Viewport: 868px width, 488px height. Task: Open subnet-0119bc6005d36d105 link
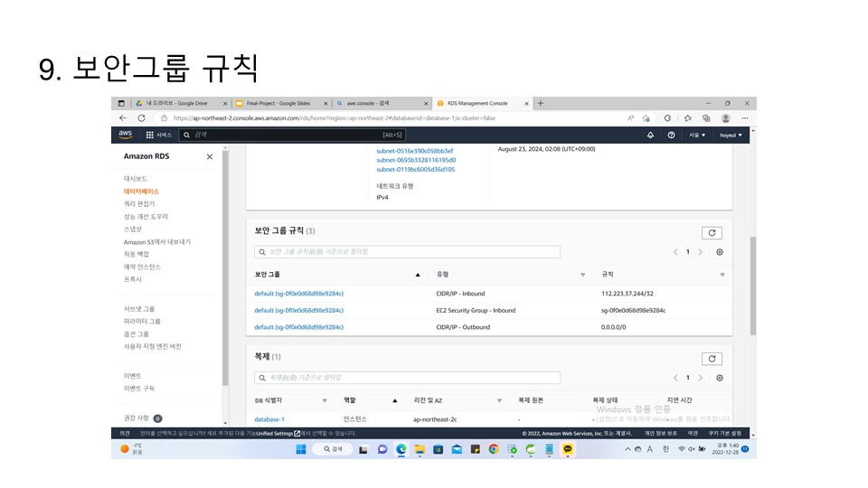click(416, 169)
